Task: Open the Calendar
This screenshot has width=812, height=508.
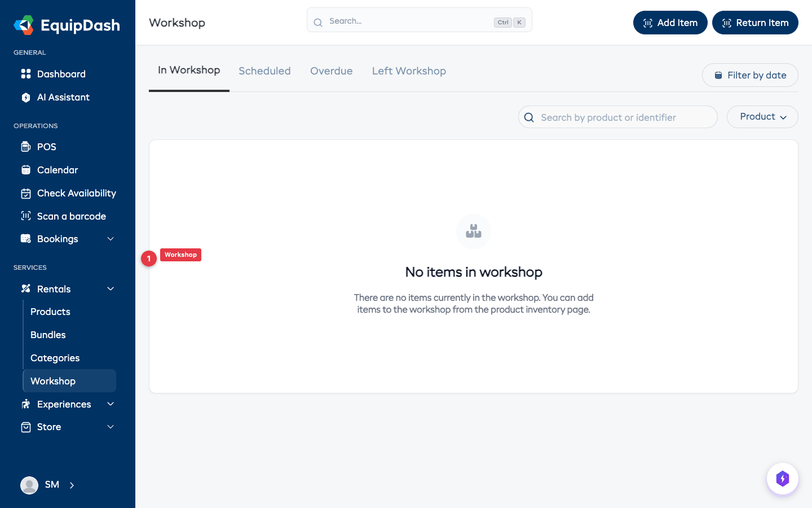Action: (x=56, y=170)
